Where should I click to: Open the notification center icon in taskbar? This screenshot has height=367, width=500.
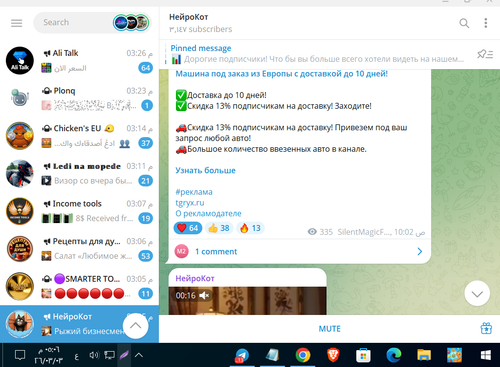tap(20, 355)
